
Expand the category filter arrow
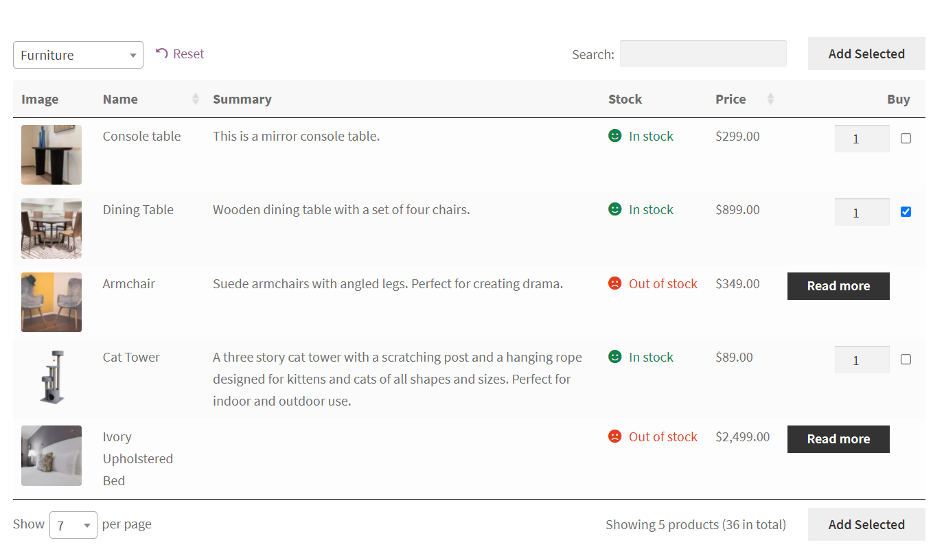click(133, 55)
